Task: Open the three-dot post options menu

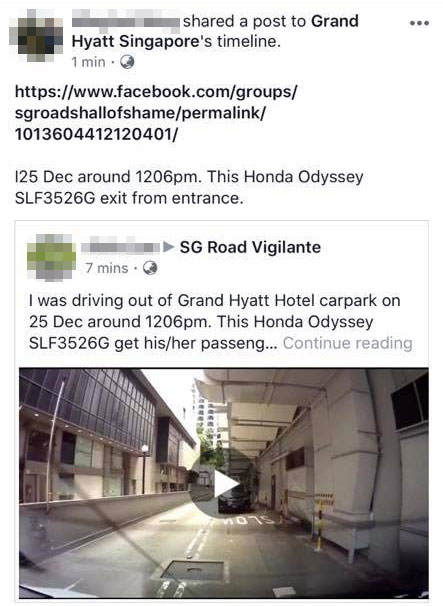Action: tap(419, 23)
